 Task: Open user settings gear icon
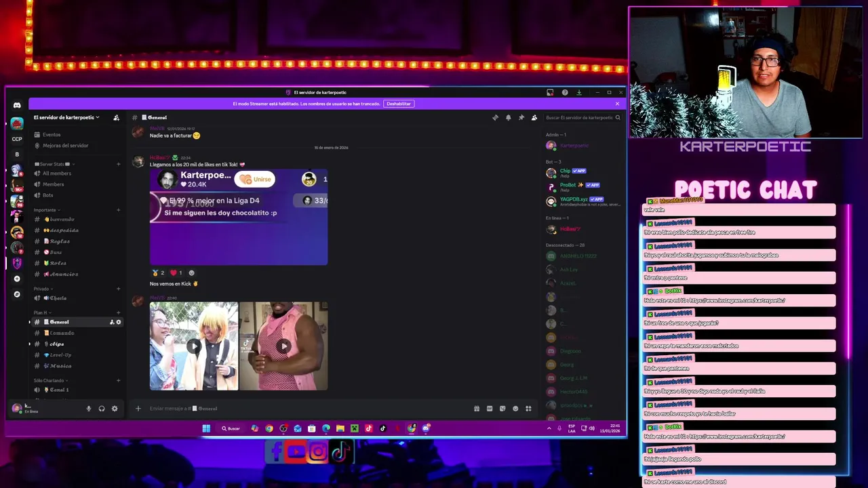click(115, 409)
